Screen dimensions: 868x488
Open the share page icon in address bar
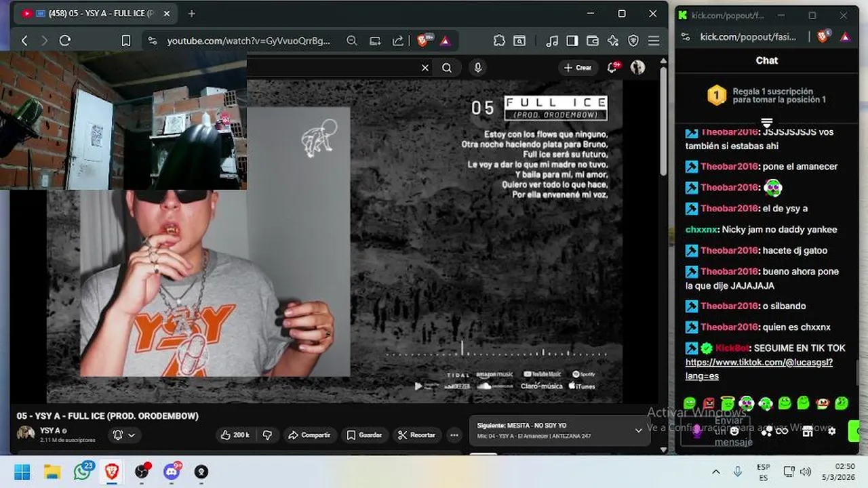pyautogui.click(x=398, y=41)
